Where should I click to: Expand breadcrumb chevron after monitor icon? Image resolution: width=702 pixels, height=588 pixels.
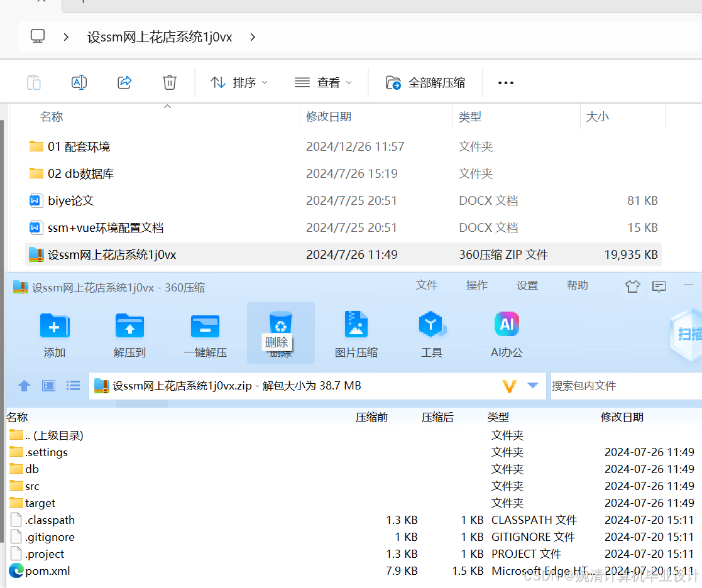point(66,37)
